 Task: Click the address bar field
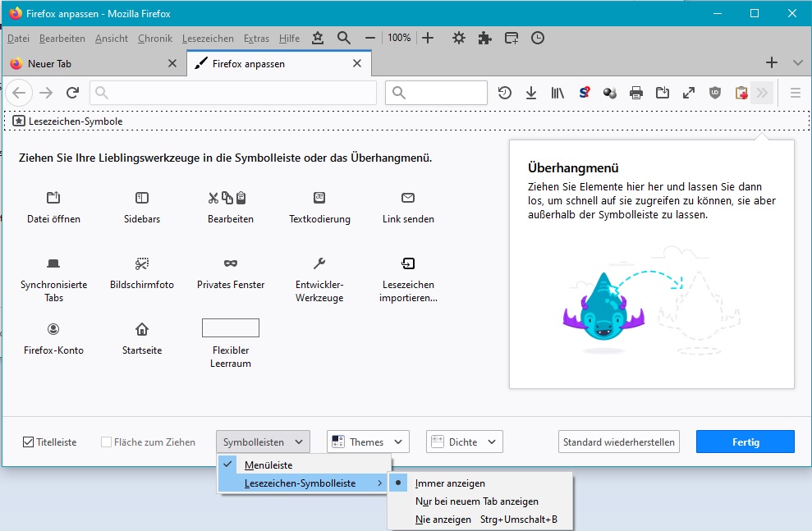click(233, 93)
